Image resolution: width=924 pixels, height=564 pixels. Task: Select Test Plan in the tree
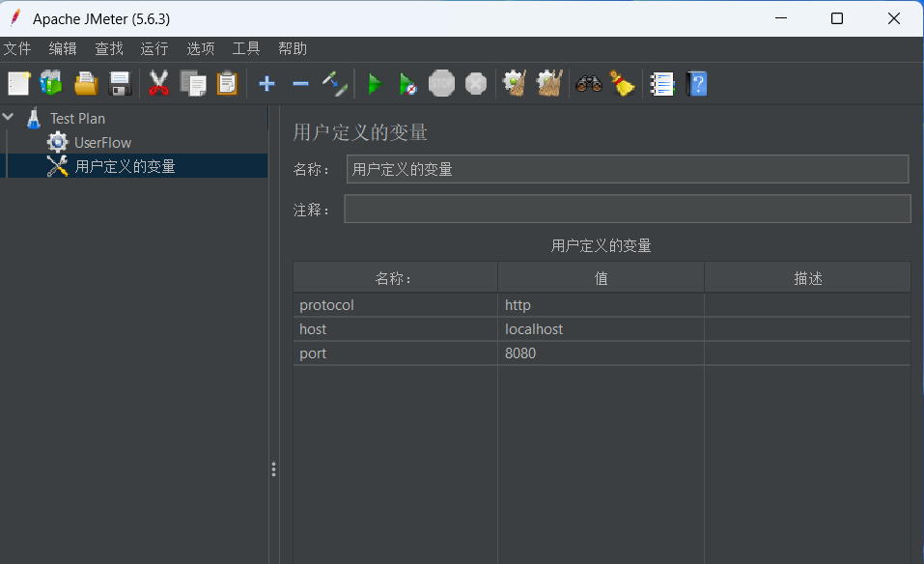click(x=77, y=119)
